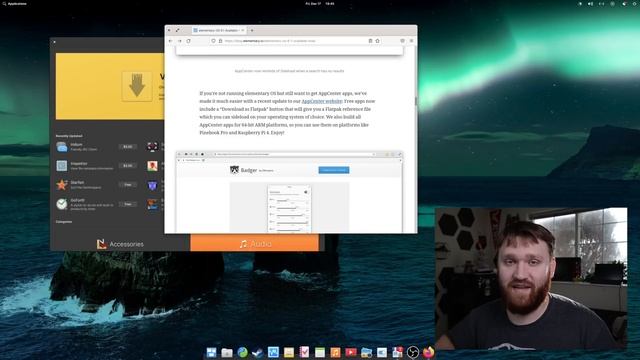
Task: Open the game controller app icon in AppCenter
Action: click(x=152, y=147)
